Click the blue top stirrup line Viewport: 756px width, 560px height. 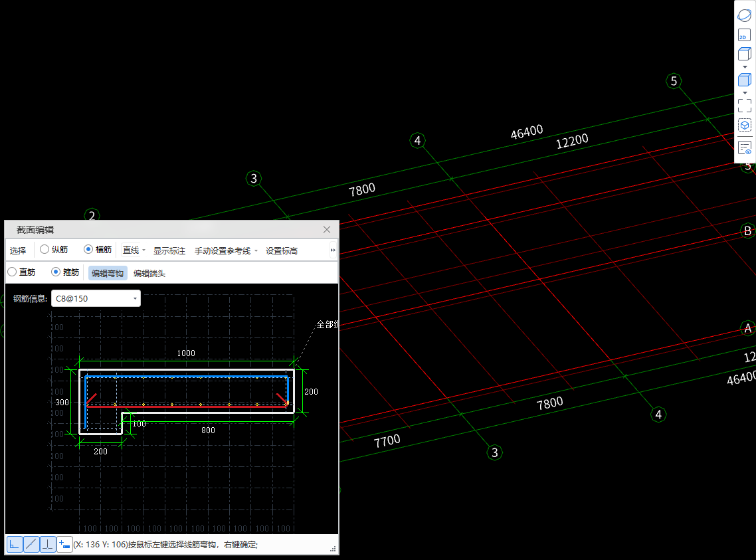tap(187, 377)
